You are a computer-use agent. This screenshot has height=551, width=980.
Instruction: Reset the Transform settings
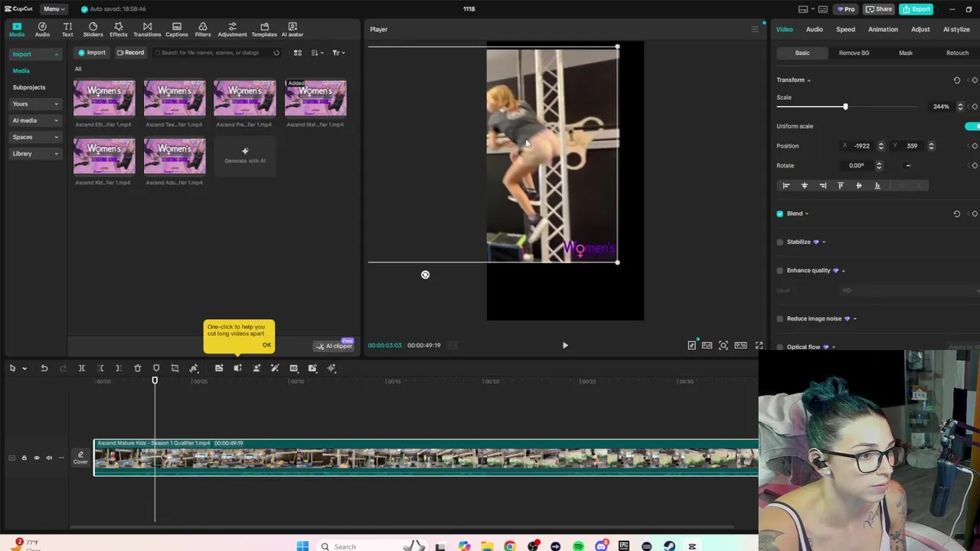click(956, 80)
